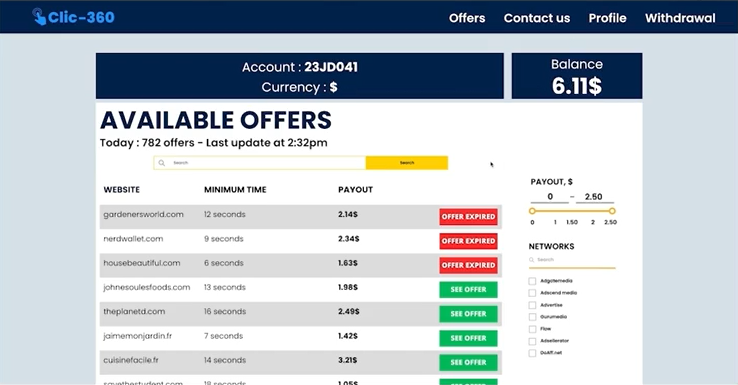Click the 1.63$ payout value
Screen dimensions: 738x385
pyautogui.click(x=348, y=263)
